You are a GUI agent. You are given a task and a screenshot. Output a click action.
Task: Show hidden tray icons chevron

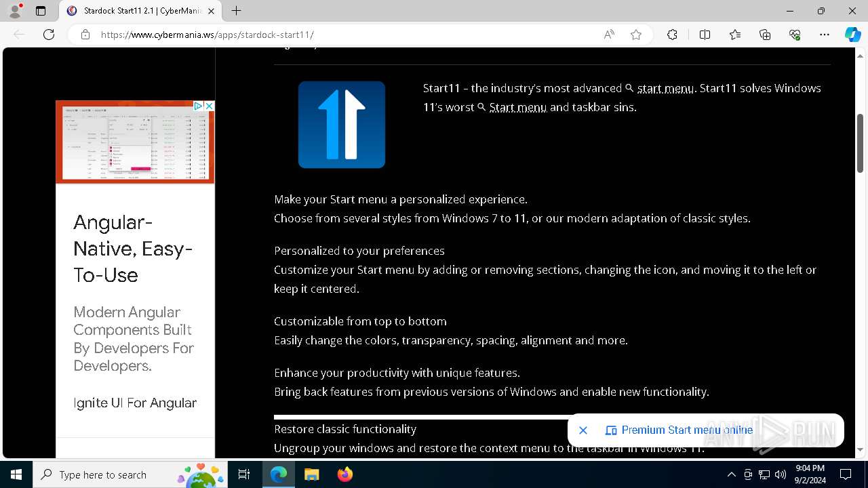point(731,474)
